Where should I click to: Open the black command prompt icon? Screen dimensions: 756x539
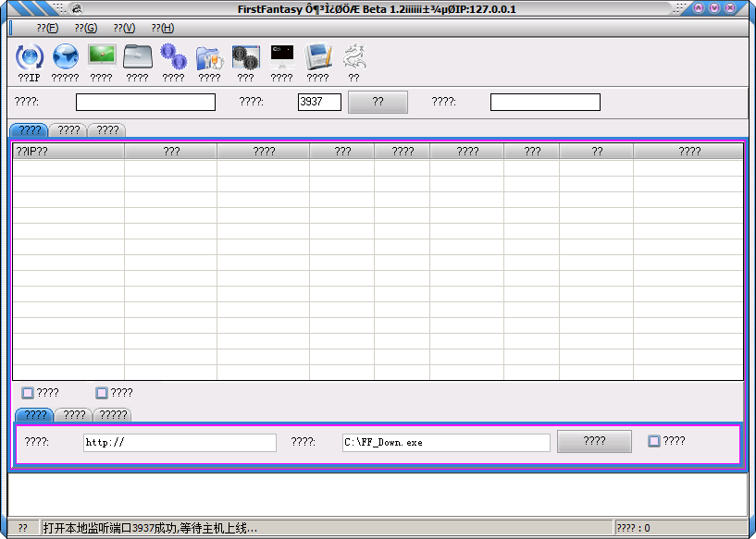click(x=281, y=57)
